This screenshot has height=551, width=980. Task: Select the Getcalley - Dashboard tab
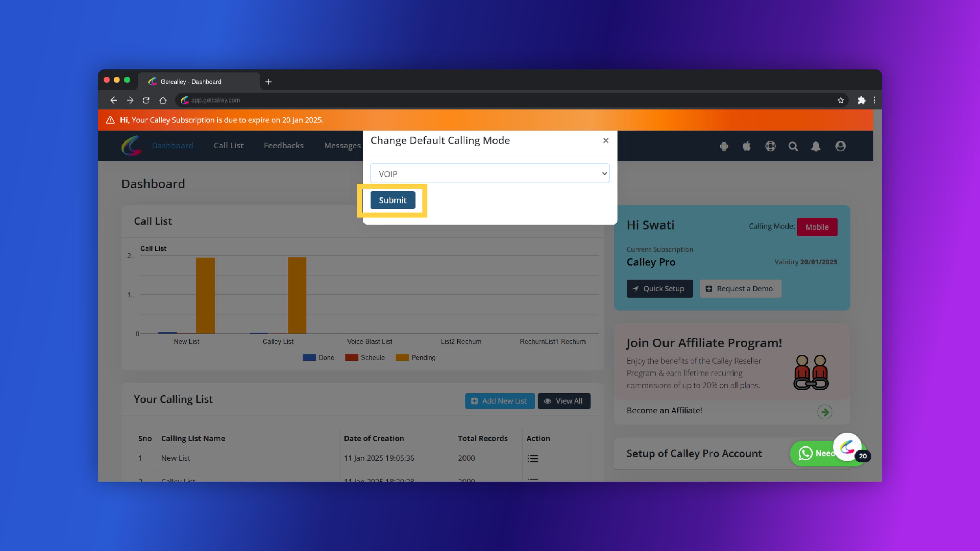199,81
